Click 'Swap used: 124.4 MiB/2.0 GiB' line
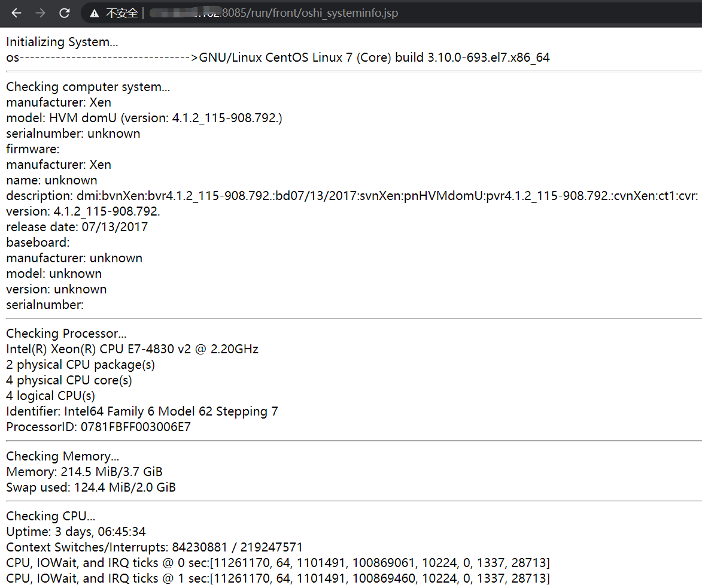The image size is (702, 588). (91, 487)
